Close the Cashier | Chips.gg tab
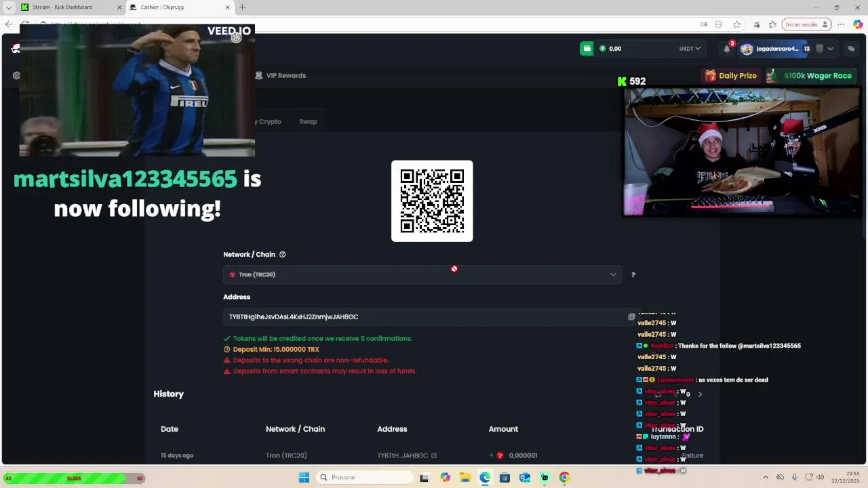The height and width of the screenshot is (488, 868). click(227, 7)
